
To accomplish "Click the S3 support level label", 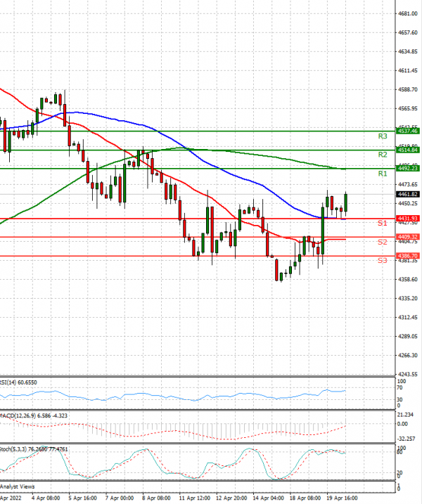I will pos(383,261).
